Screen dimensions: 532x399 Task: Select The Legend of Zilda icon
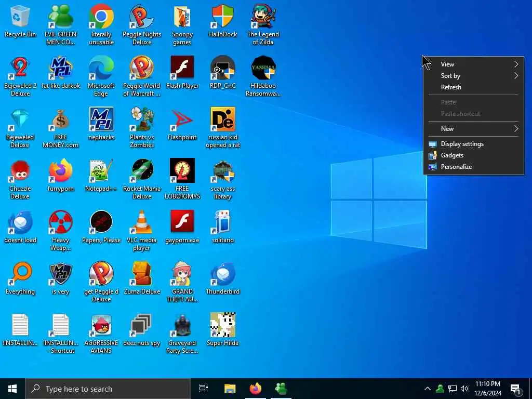click(x=263, y=16)
